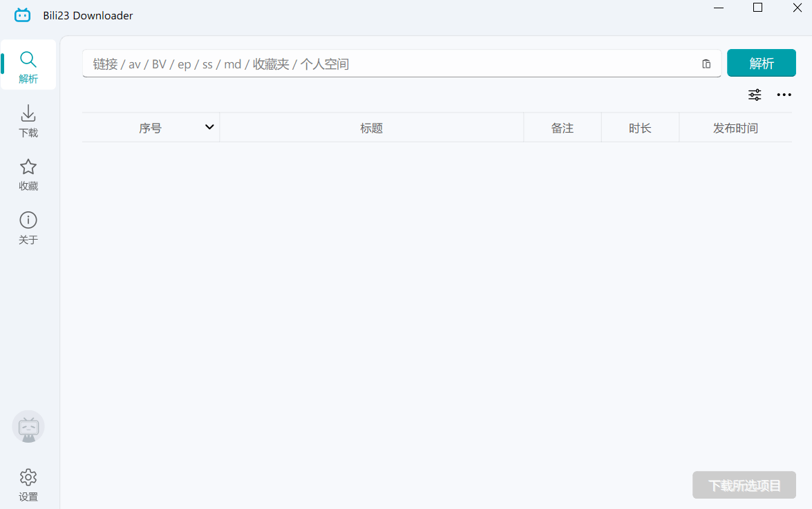Expand the 序号 column dropdown arrow

[x=209, y=127]
